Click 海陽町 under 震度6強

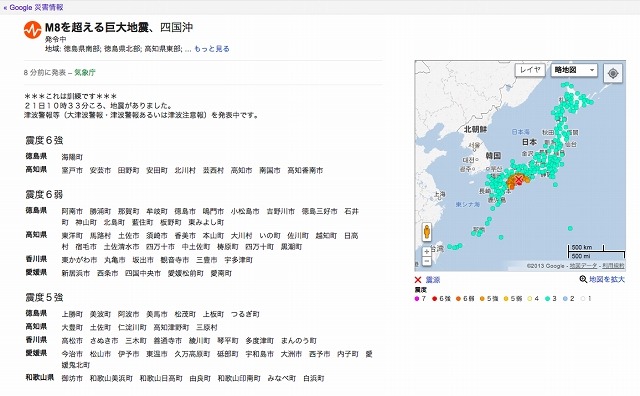click(x=72, y=157)
